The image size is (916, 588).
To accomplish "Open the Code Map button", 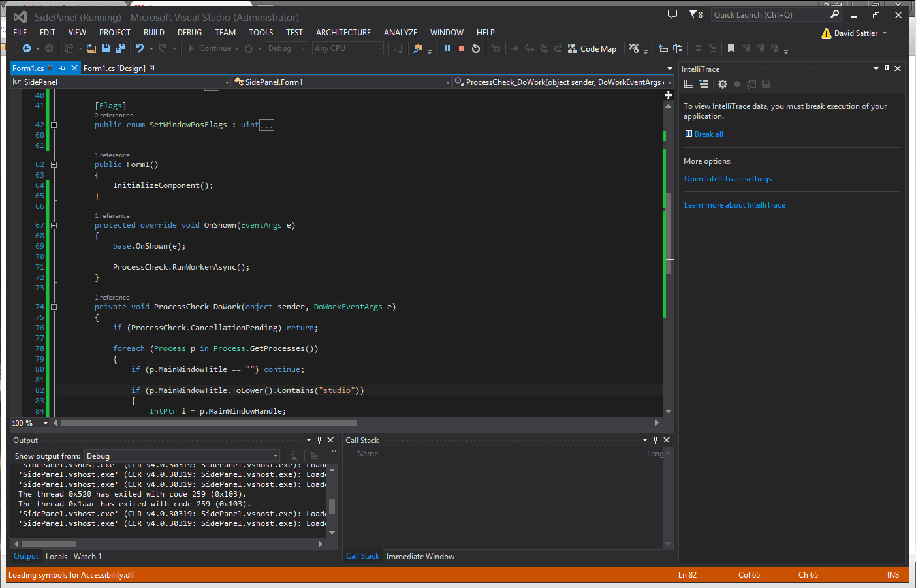I will click(x=592, y=48).
